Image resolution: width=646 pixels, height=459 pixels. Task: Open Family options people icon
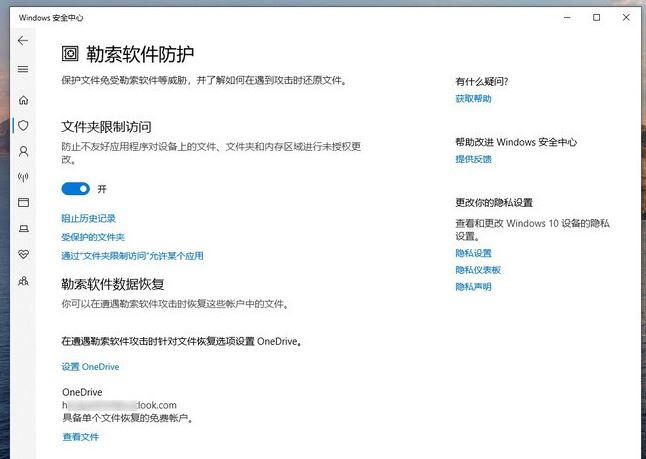click(x=23, y=281)
